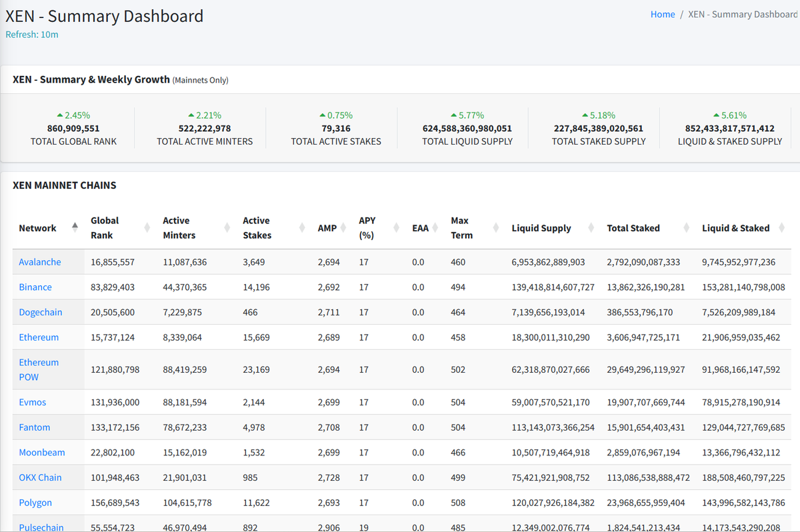
Task: Sort table by Max Term arrows
Action: tap(495, 228)
